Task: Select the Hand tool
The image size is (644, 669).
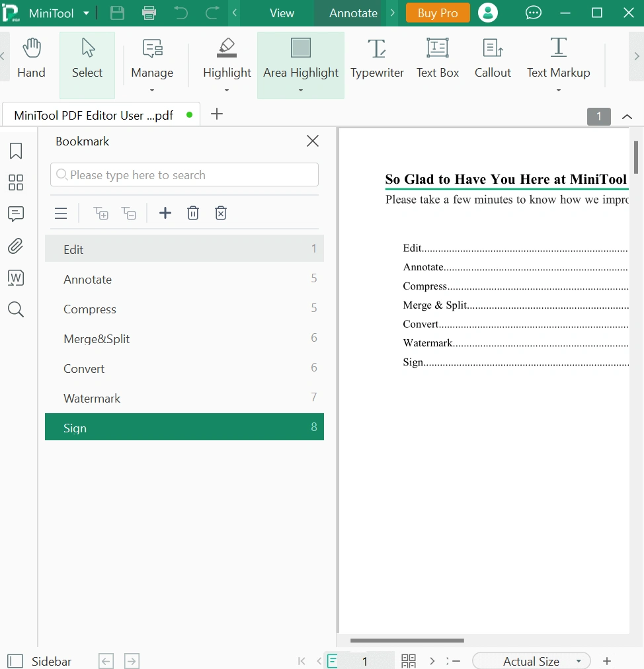Action: click(x=31, y=58)
